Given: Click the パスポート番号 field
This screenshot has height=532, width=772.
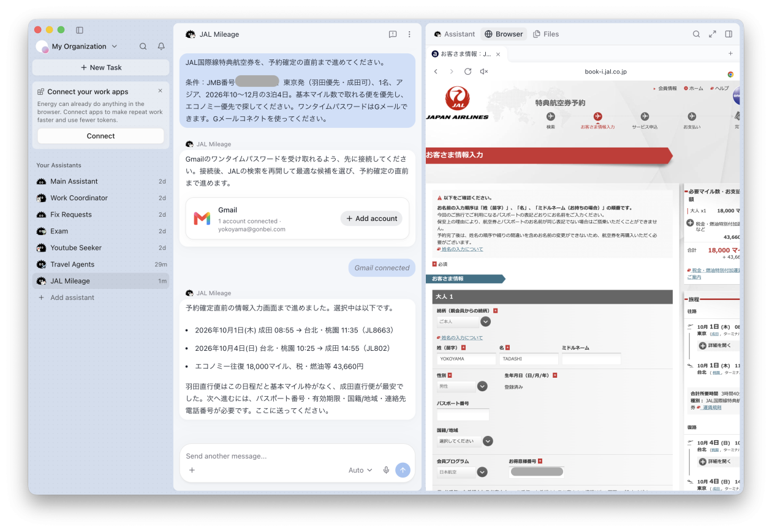Looking at the screenshot, I should click(463, 414).
